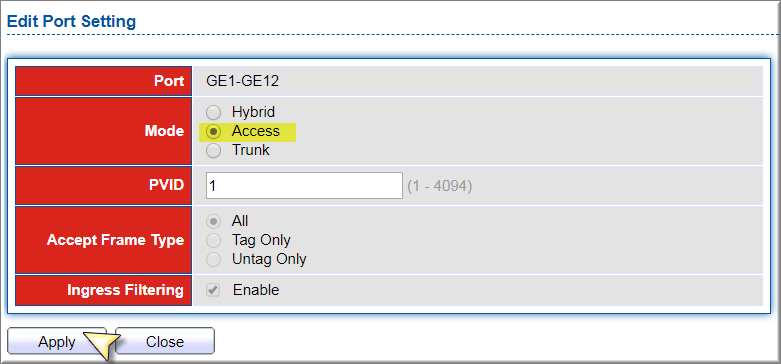Choose Untag Only frame type
This screenshot has height=364, width=781.
point(213,259)
